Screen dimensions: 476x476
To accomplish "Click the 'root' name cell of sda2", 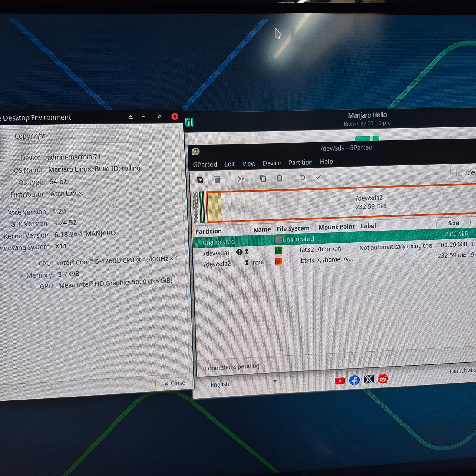I will (258, 262).
